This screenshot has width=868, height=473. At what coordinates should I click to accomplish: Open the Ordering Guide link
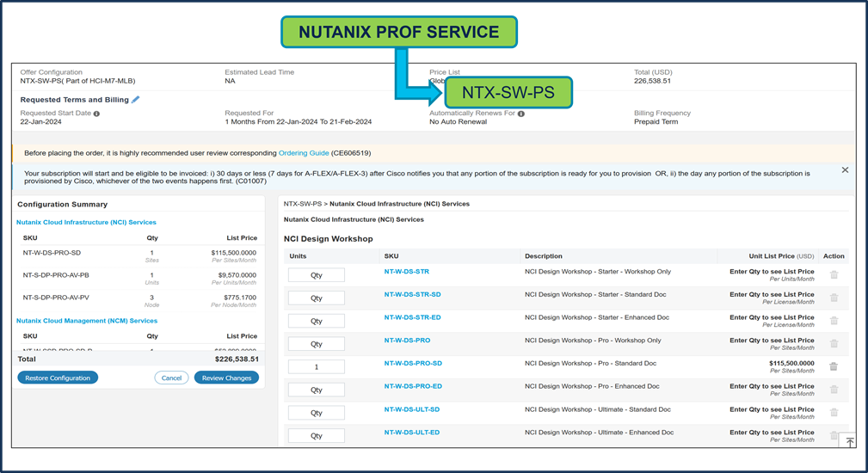point(304,153)
